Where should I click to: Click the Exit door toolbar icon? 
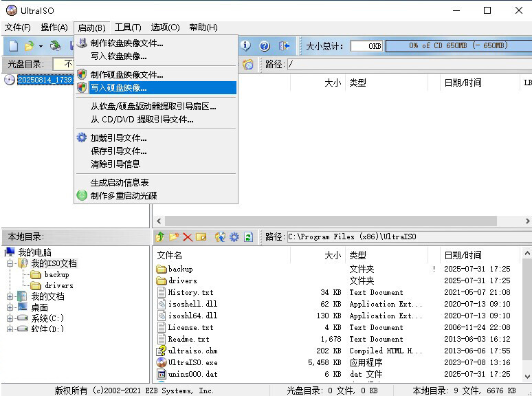[284, 45]
